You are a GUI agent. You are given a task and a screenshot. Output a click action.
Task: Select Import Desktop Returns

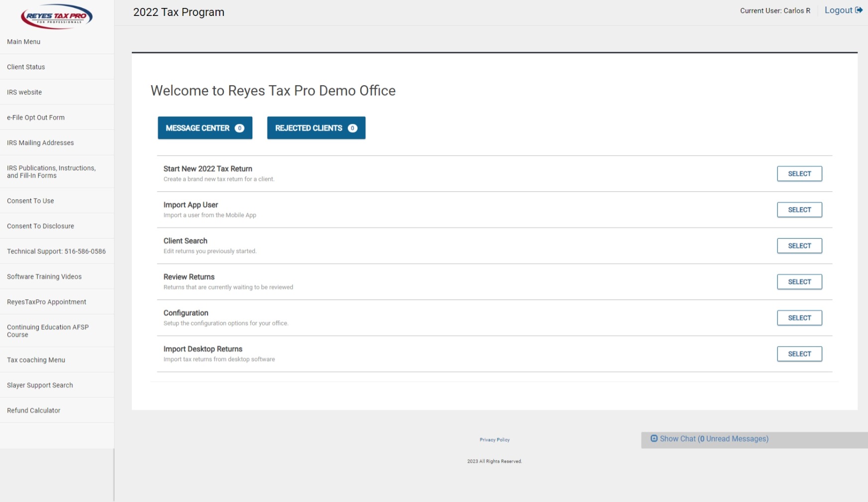(799, 354)
